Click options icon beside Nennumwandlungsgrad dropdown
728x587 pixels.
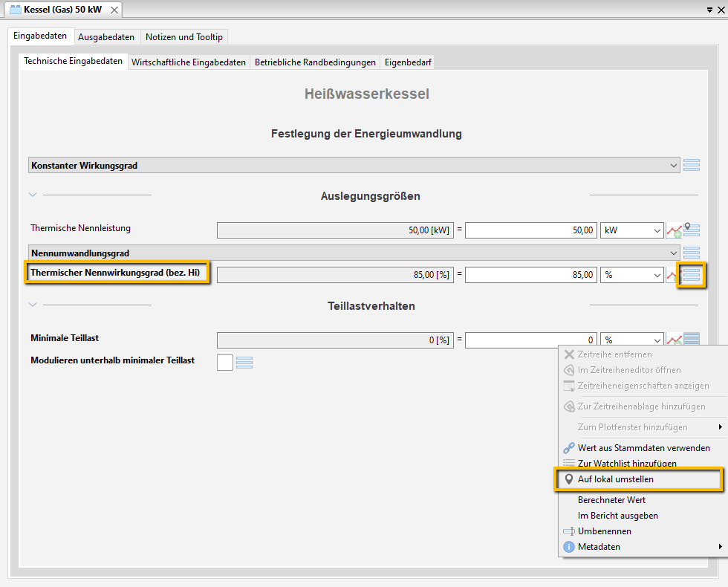pos(692,253)
